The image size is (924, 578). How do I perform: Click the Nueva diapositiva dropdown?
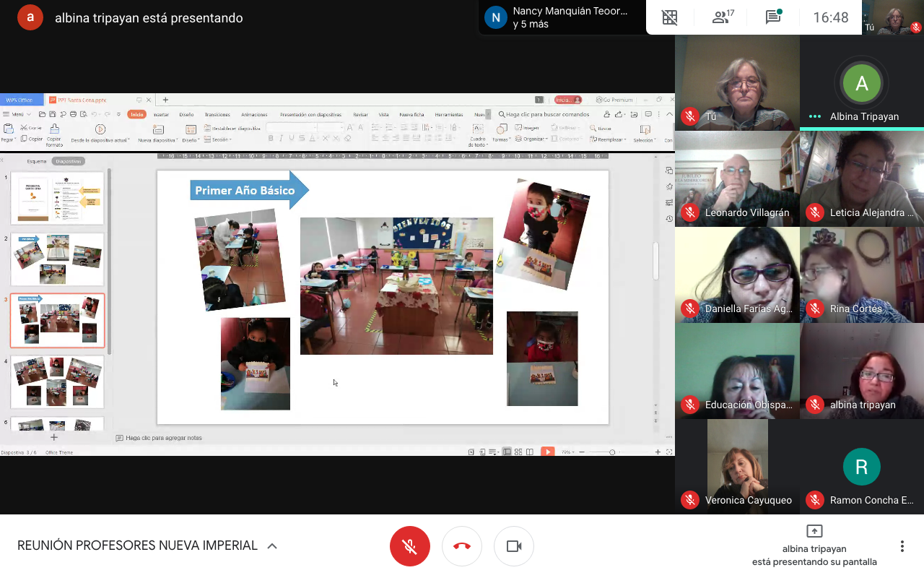point(157,139)
